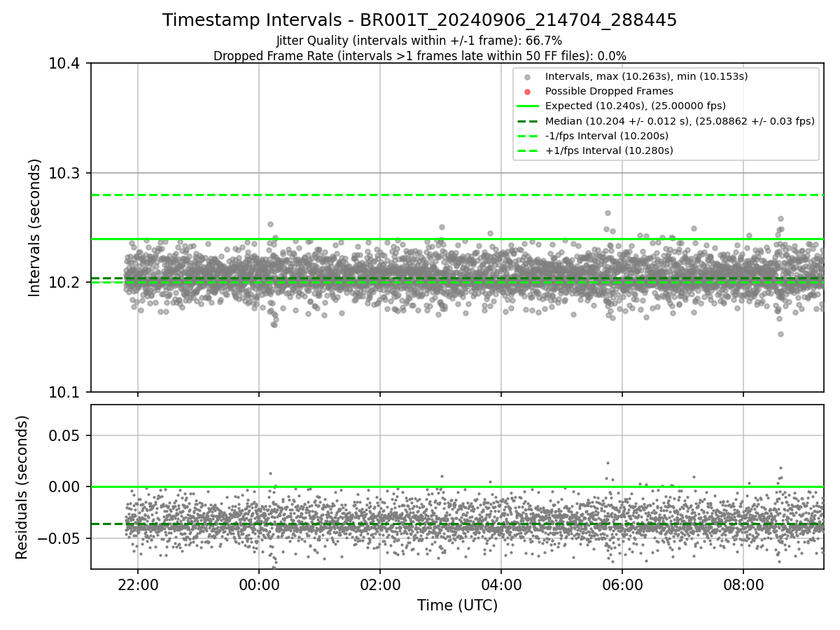Click the 0.05 residuals tick label

tap(65, 435)
